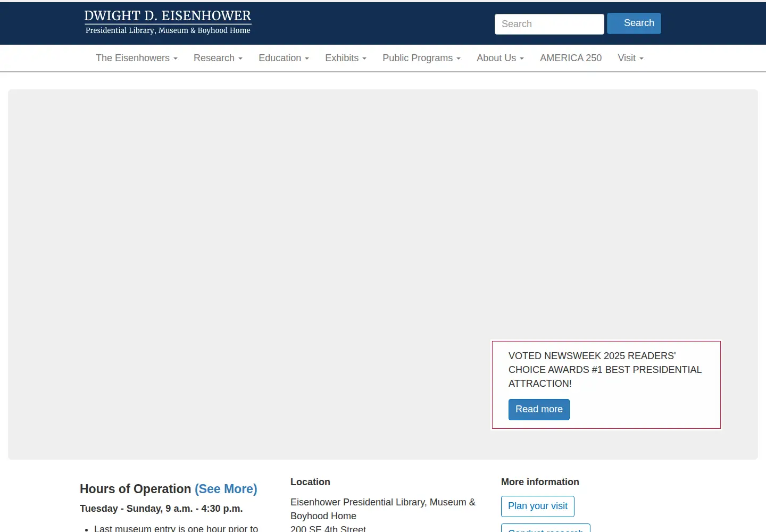Open The Eisenhowers dropdown menu
Screen dimensions: 766x532
tap(137, 58)
